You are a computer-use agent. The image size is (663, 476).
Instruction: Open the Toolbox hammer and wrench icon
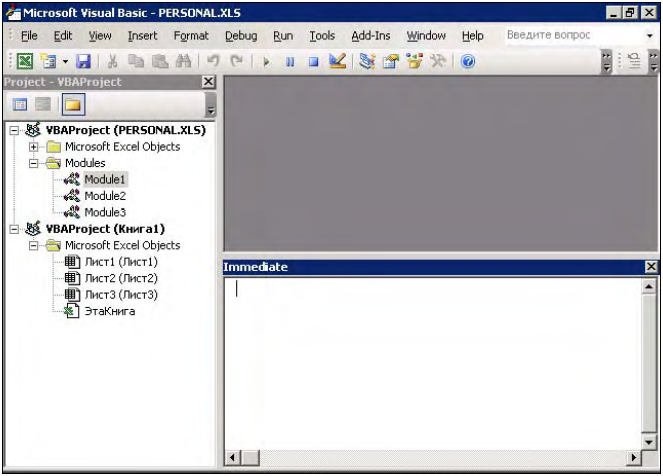coord(438,62)
